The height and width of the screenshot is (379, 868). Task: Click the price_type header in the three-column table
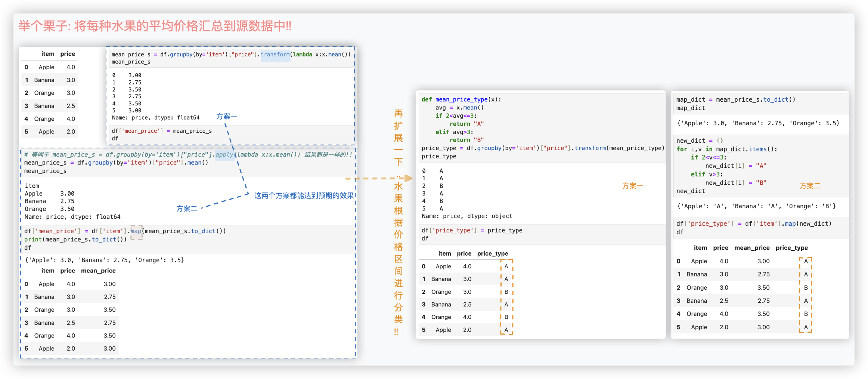tap(492, 254)
